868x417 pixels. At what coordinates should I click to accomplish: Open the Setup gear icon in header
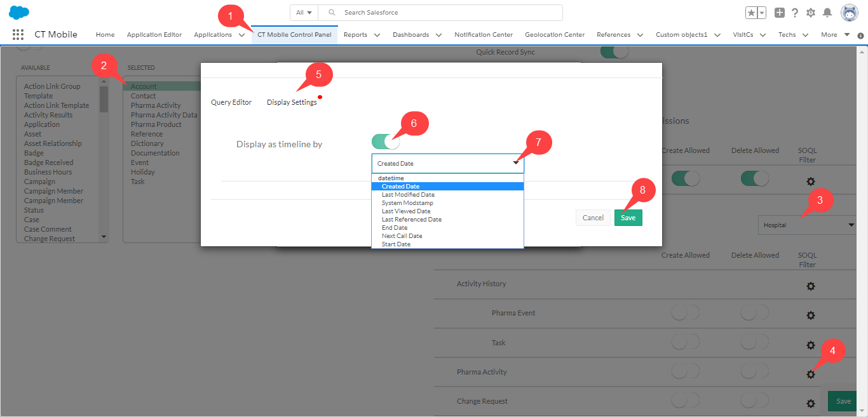tap(811, 13)
